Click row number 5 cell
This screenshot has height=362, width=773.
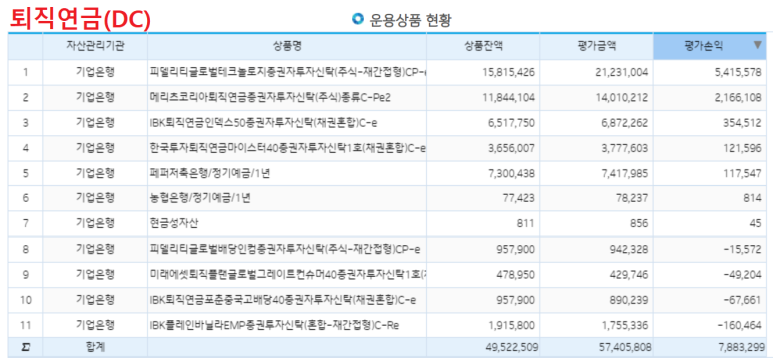point(25,174)
